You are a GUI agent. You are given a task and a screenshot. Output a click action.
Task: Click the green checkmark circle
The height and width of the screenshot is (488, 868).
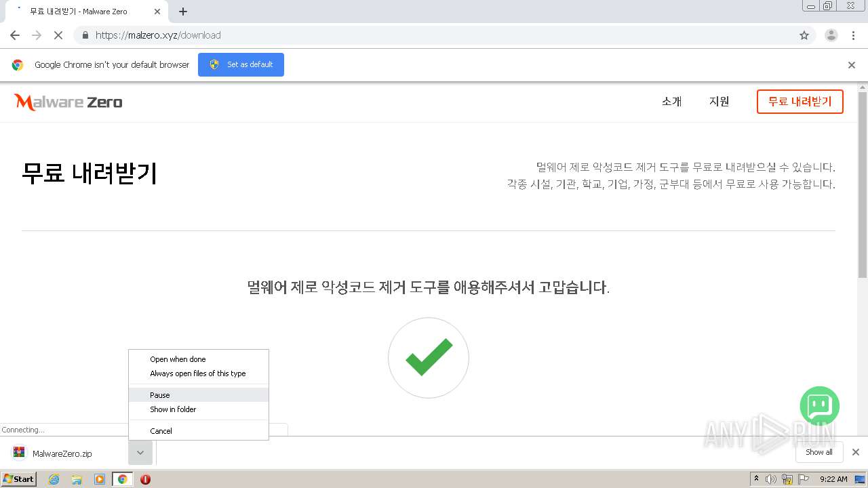point(429,358)
